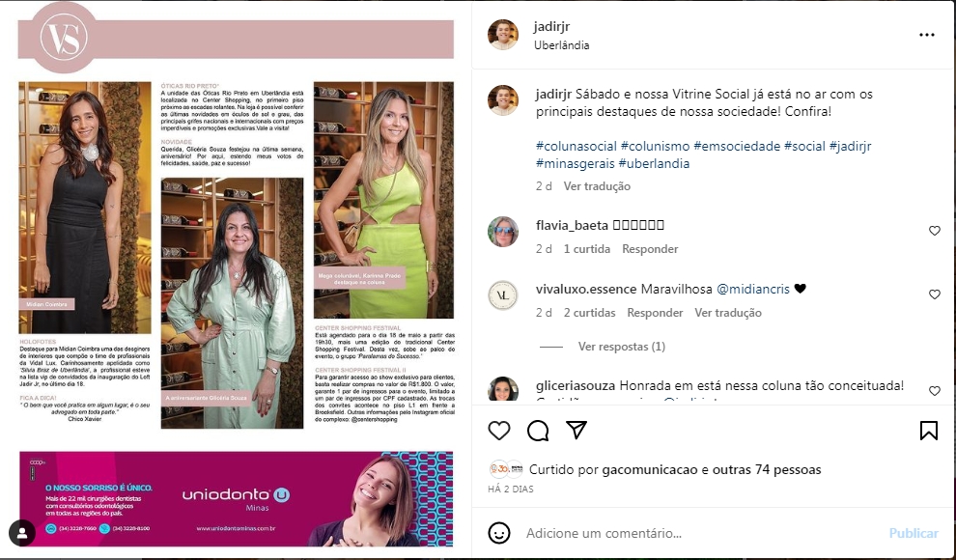956x560 pixels.
Task: Like flavia_baeta's comment
Action: coord(934,231)
